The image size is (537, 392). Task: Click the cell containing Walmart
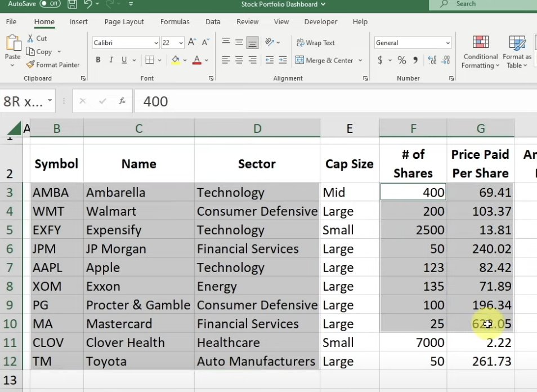[138, 211]
